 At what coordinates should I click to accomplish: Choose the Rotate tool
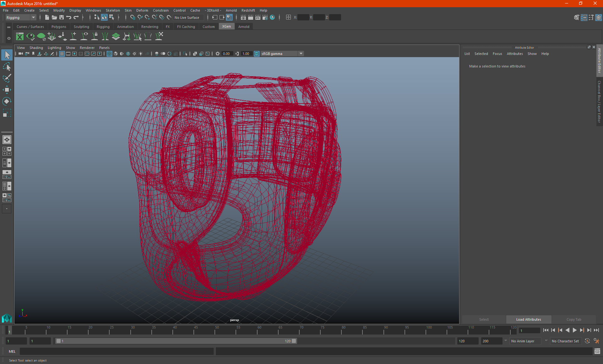pyautogui.click(x=7, y=101)
